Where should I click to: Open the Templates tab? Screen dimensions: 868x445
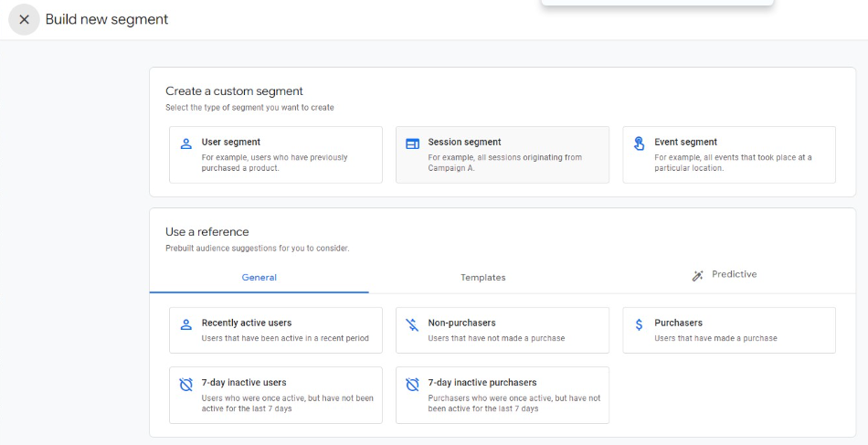pyautogui.click(x=482, y=277)
